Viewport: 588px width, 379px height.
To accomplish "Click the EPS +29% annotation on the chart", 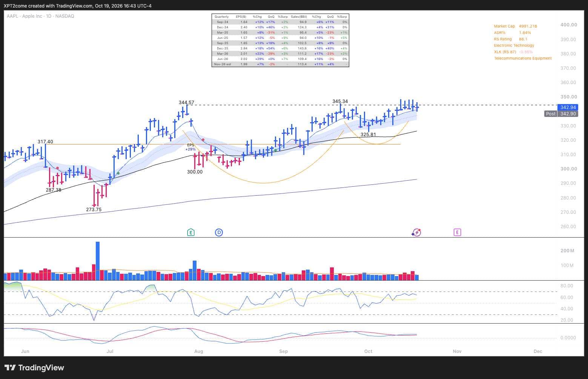I will pos(190,147).
